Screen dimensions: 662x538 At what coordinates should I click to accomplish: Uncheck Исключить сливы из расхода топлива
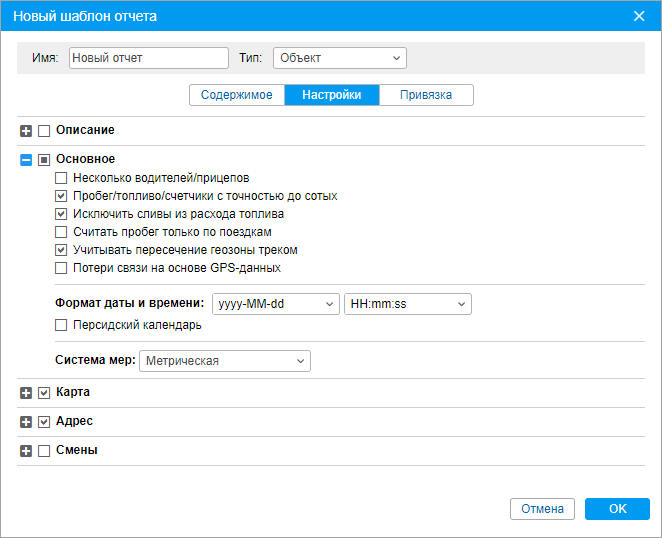click(x=62, y=214)
